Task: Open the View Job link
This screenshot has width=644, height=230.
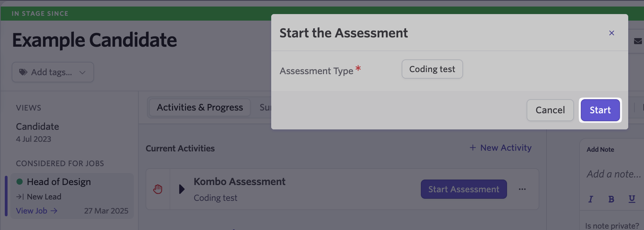Action: click(x=37, y=211)
